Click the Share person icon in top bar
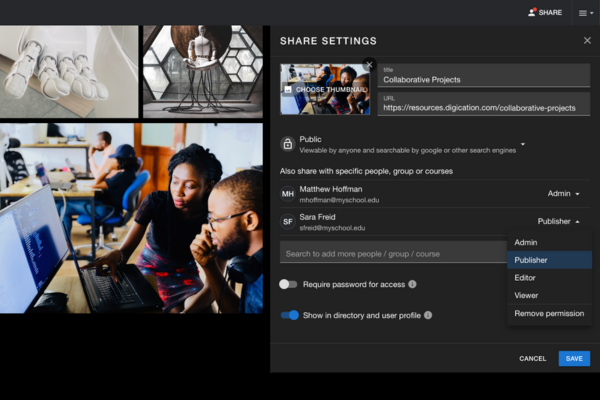 [x=532, y=12]
